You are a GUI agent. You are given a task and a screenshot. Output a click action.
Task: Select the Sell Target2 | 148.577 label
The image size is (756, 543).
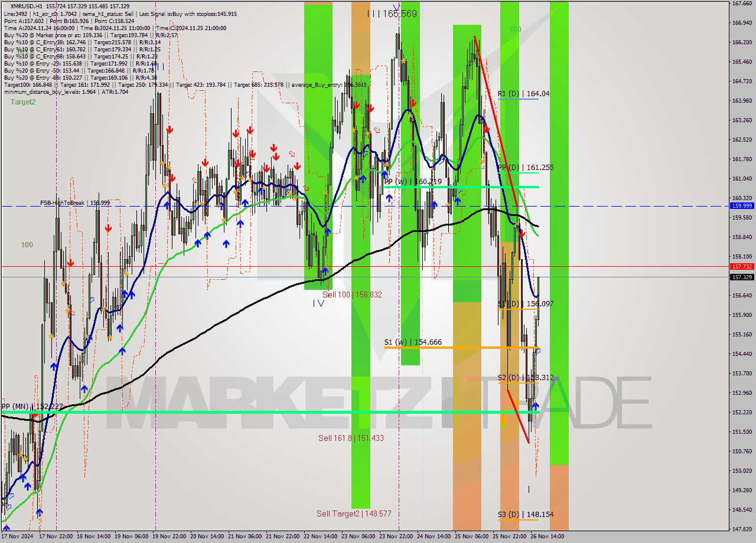point(354,513)
